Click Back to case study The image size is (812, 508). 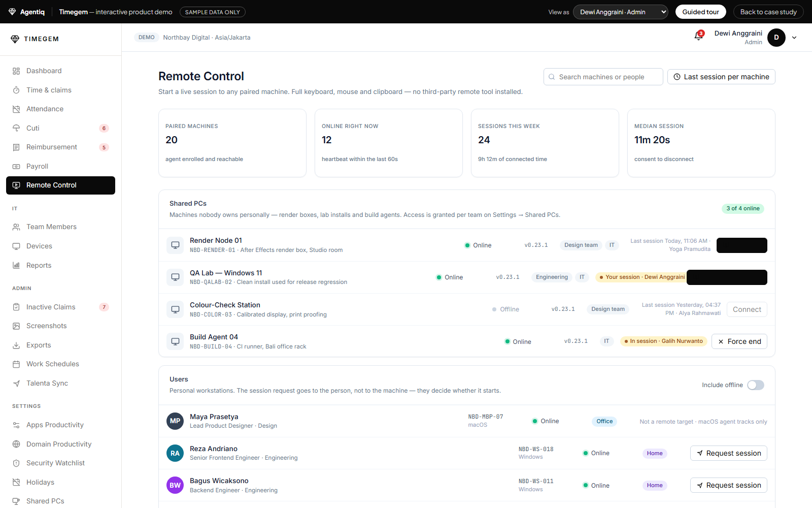point(768,12)
